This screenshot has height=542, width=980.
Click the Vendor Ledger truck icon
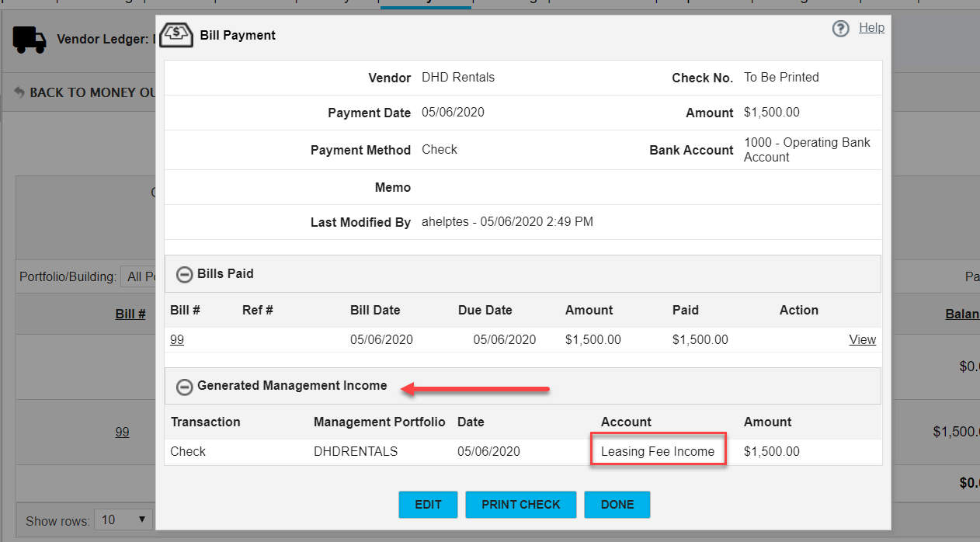click(30, 39)
